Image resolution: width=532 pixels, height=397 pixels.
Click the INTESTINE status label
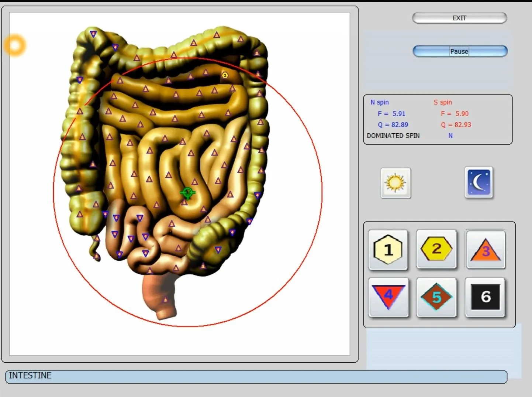[x=30, y=376]
